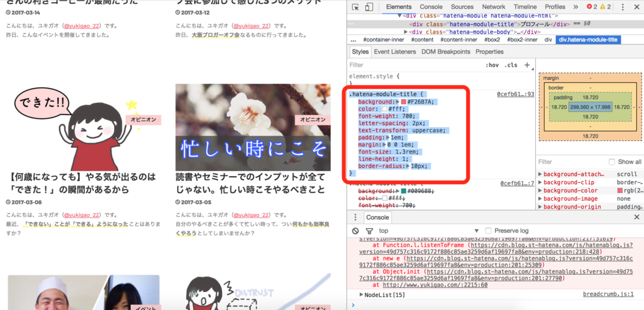Open the 読書やセミナー article title
Screen dimensions: 644x310
250,184
